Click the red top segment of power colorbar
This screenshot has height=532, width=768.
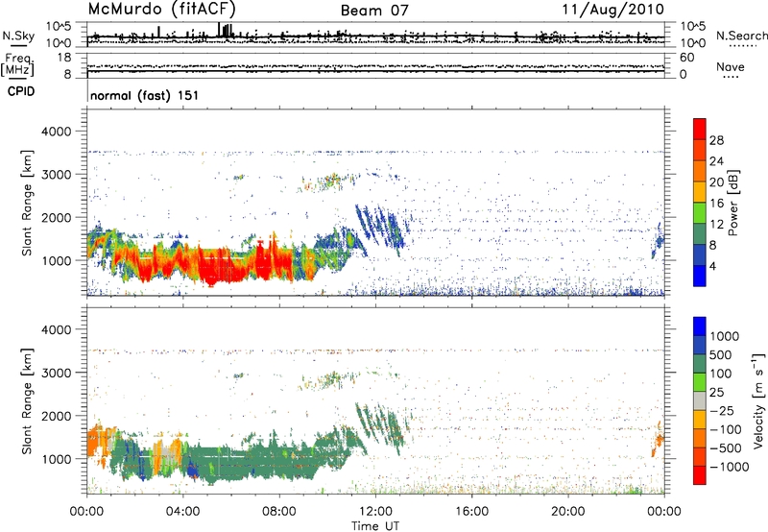coord(700,130)
